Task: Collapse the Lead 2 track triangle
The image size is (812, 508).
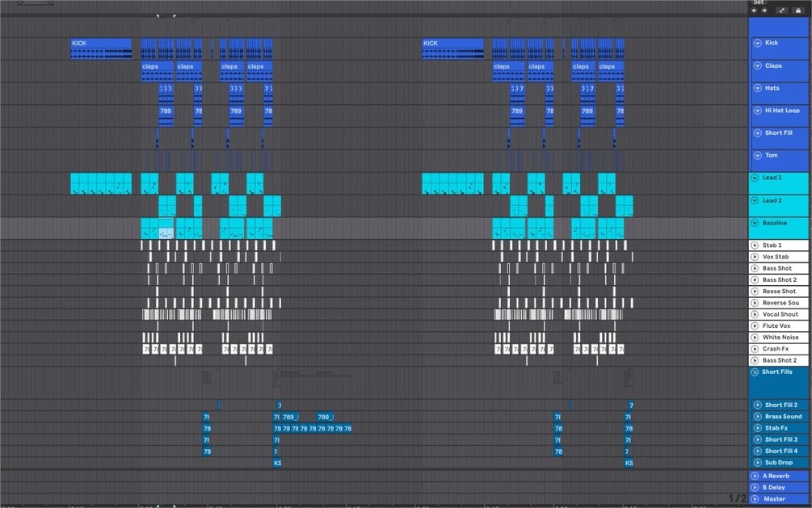Action: 755,200
